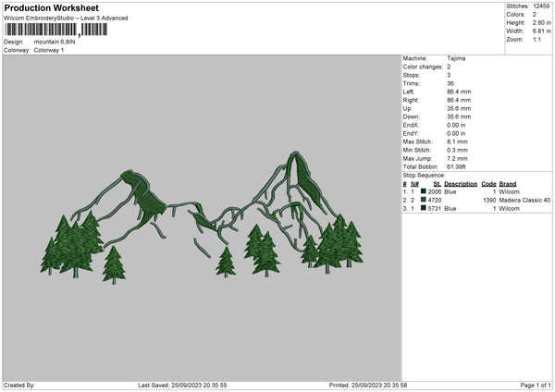
Task: Select the Width value "6.81 in"
Action: (541, 31)
